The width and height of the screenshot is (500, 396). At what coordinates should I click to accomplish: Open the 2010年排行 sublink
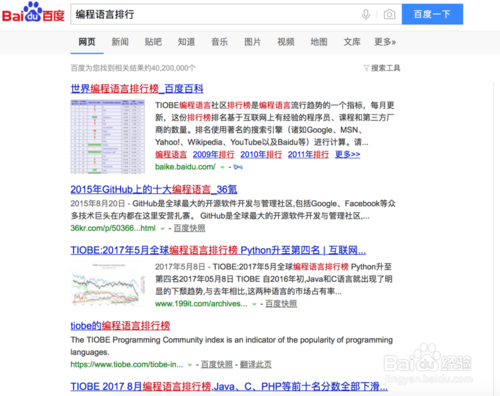(261, 154)
